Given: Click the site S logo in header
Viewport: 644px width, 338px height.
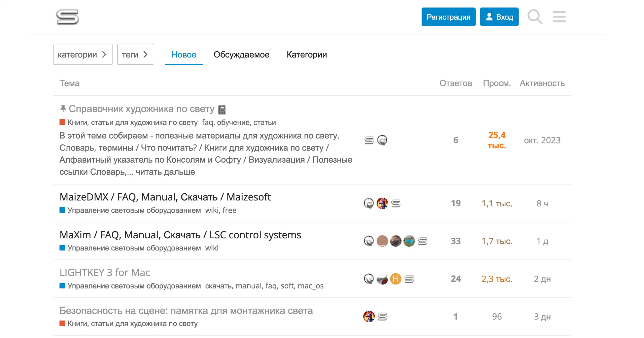Looking at the screenshot, I should (67, 17).
